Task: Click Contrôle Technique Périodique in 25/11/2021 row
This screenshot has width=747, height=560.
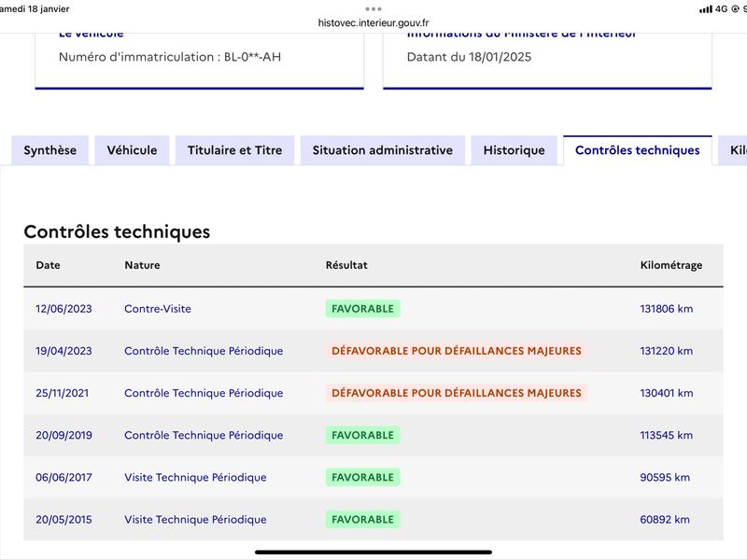Action: (x=204, y=393)
